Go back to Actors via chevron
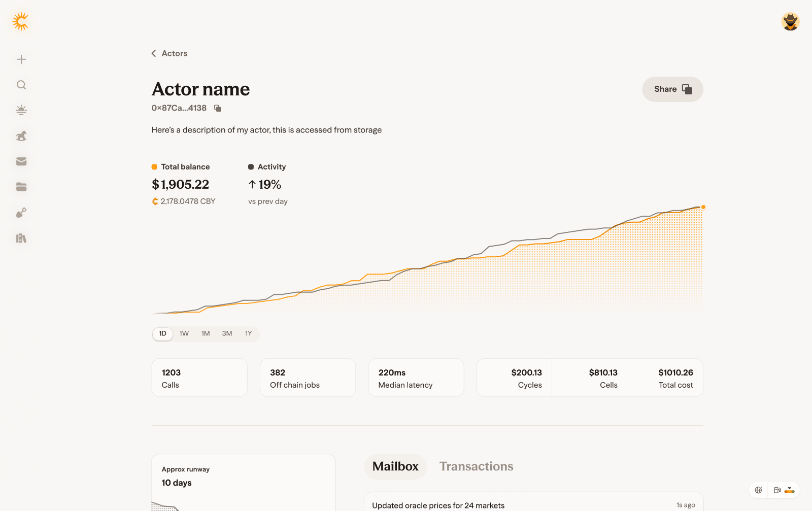The height and width of the screenshot is (511, 812). (154, 53)
